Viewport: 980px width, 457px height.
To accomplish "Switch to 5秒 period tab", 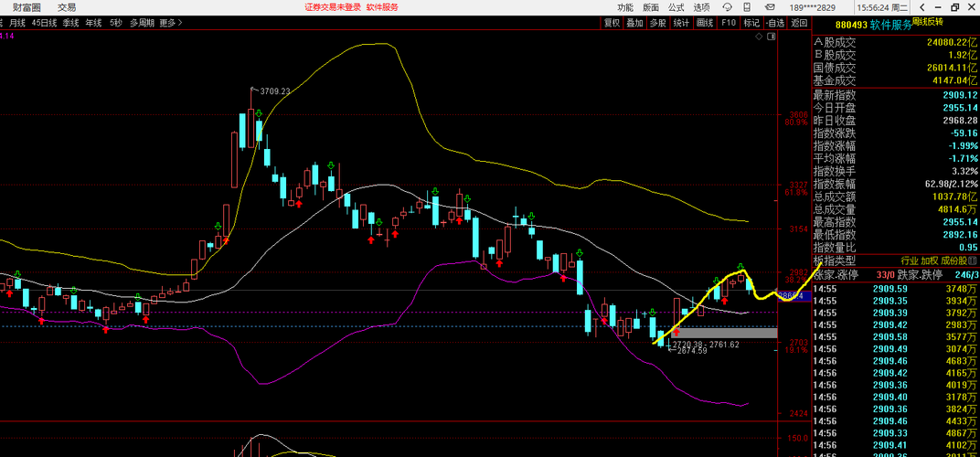I will [x=115, y=23].
